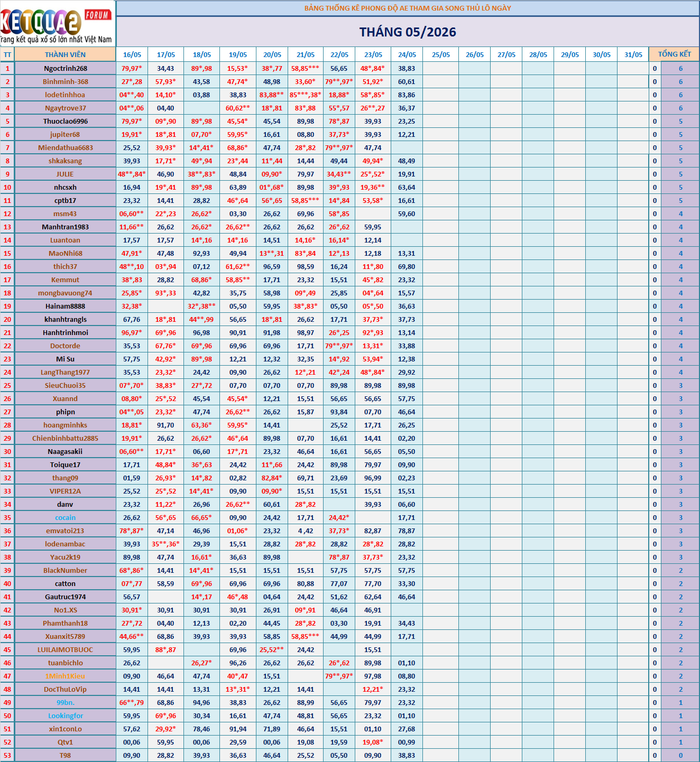Open member cocain in row 35

click(x=65, y=517)
